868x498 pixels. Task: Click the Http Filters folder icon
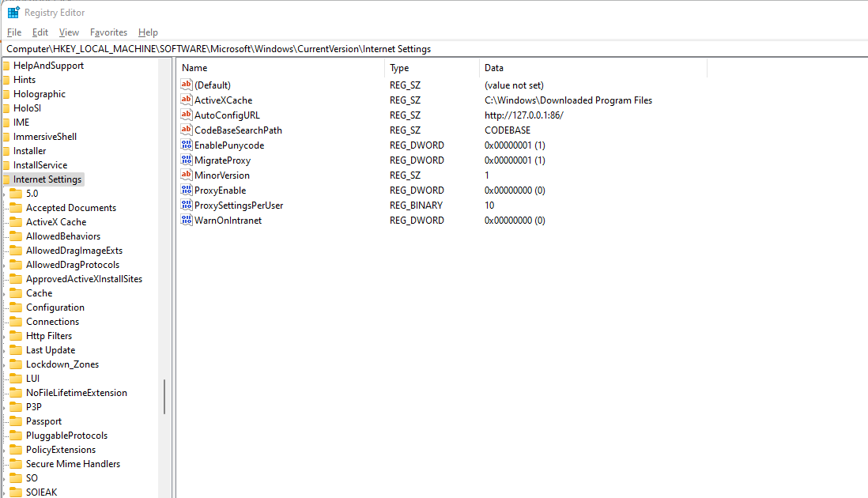pyautogui.click(x=16, y=335)
